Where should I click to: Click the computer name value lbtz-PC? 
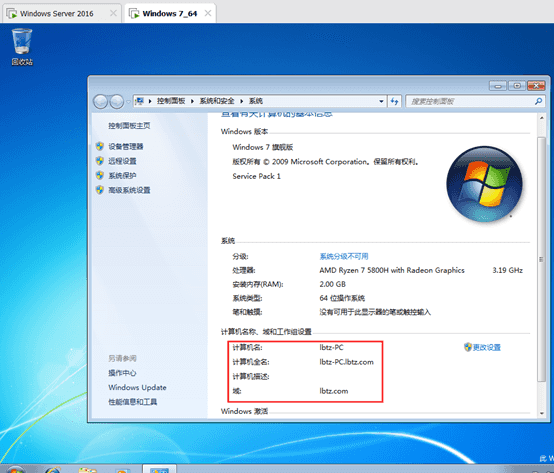click(x=331, y=348)
